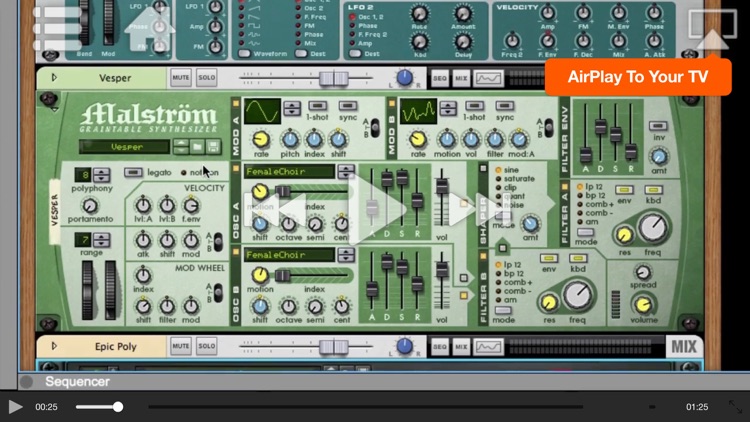750x422 pixels.
Task: Select the Vesper patch name display
Action: [x=125, y=147]
